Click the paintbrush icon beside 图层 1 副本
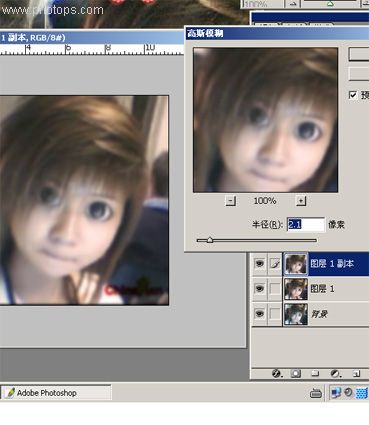The image size is (369, 425). 275,264
